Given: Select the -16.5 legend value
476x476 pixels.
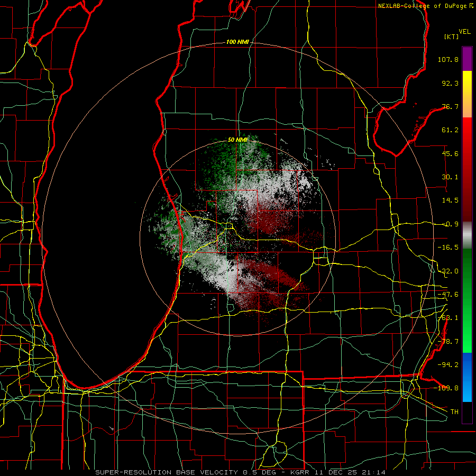Looking at the screenshot, I should pyautogui.click(x=448, y=248).
